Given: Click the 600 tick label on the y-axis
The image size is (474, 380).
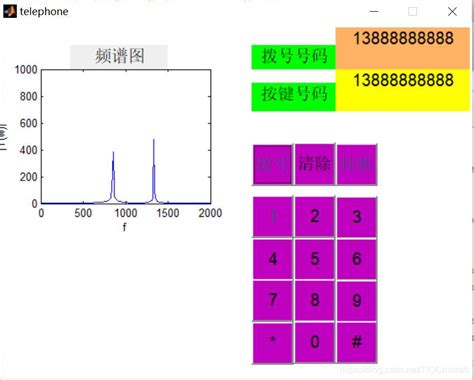Looking at the screenshot, I should pyautogui.click(x=29, y=123).
